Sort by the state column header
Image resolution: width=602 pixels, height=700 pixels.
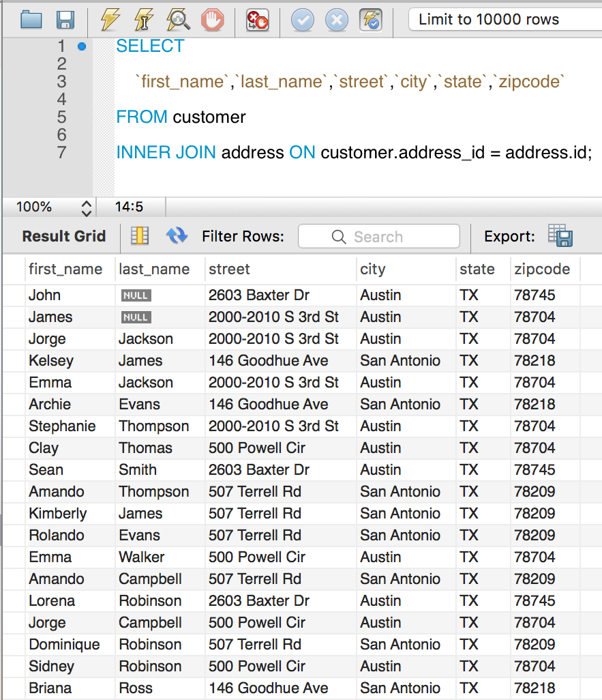483,269
